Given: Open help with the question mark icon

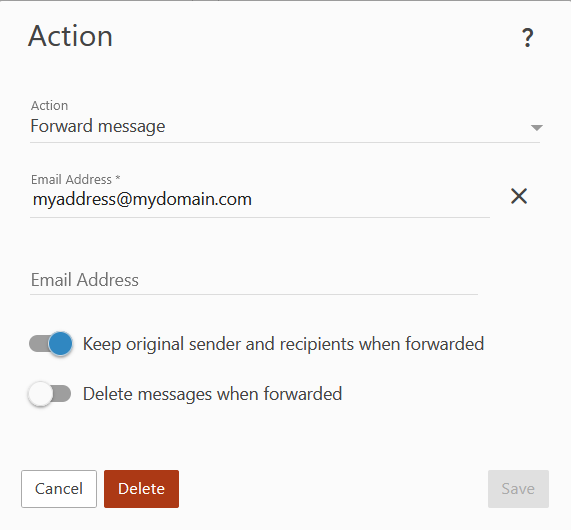Looking at the screenshot, I should tap(527, 38).
